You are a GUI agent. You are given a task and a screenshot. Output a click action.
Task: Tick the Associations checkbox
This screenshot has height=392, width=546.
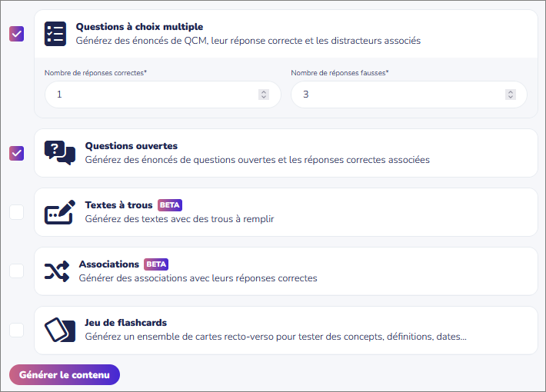(x=16, y=271)
